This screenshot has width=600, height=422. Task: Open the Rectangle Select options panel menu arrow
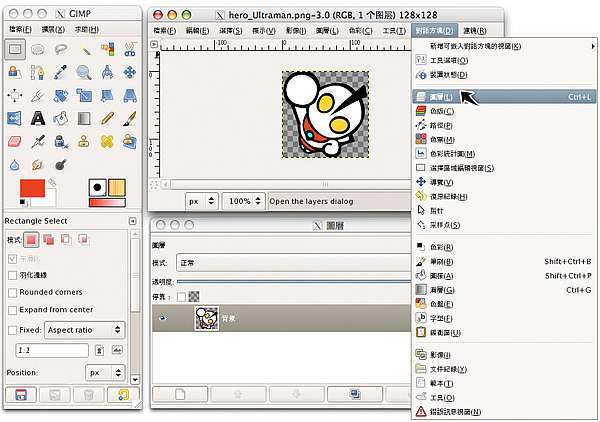point(132,221)
